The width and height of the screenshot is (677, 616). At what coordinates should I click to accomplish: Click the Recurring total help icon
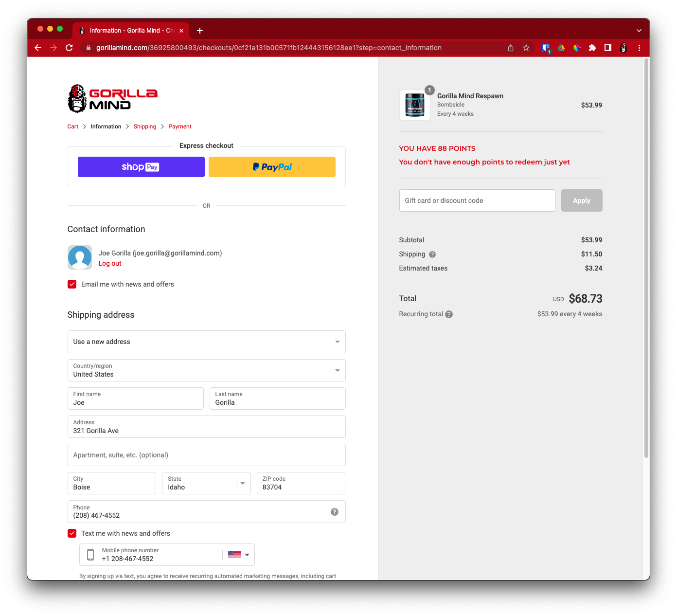tap(449, 314)
